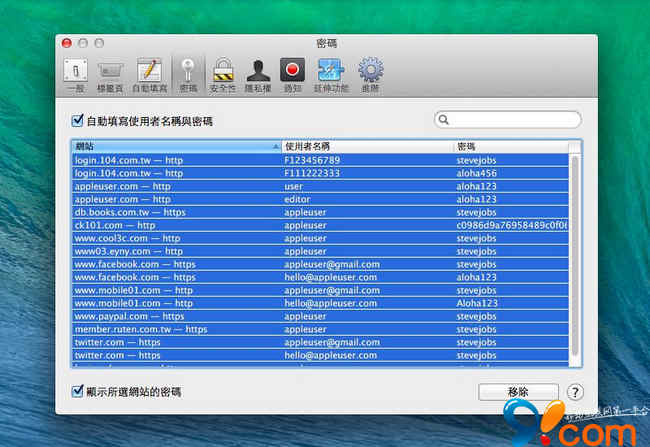Screen dimensions: 650x447
Task: Switch to the 標籤頁 (Tabs) pane
Action: point(111,74)
